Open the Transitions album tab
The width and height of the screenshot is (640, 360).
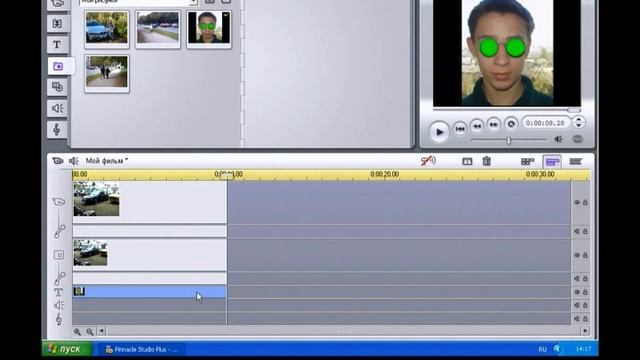pyautogui.click(x=57, y=23)
